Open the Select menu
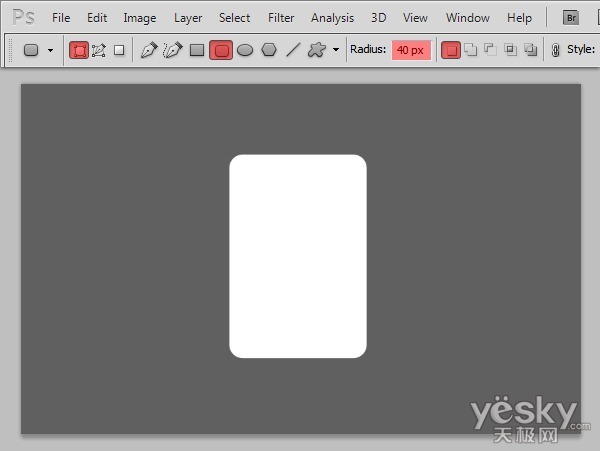 coord(234,18)
